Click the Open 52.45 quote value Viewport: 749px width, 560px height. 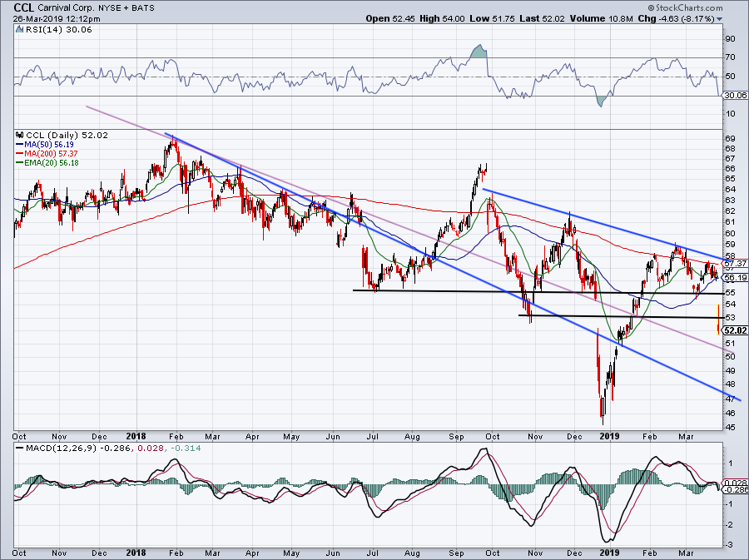click(390, 18)
